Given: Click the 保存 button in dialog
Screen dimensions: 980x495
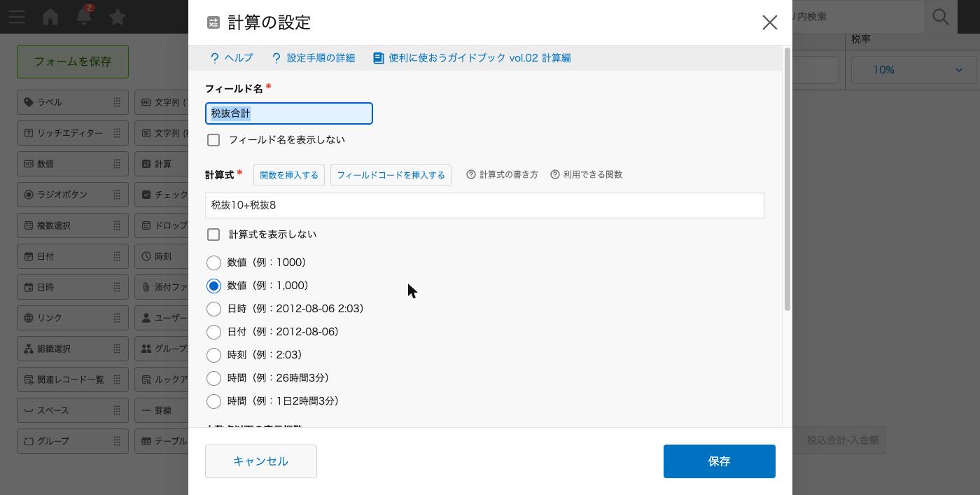Looking at the screenshot, I should (720, 461).
